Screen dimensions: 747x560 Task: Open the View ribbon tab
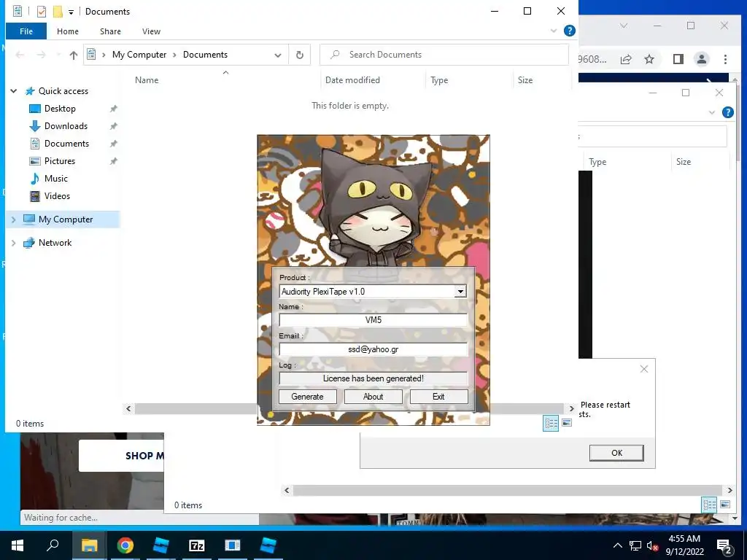pos(151,31)
